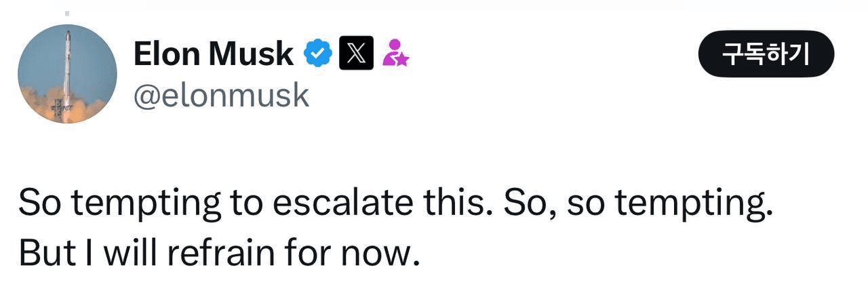
Task: Click the black X affiliation badge
Action: click(x=356, y=54)
